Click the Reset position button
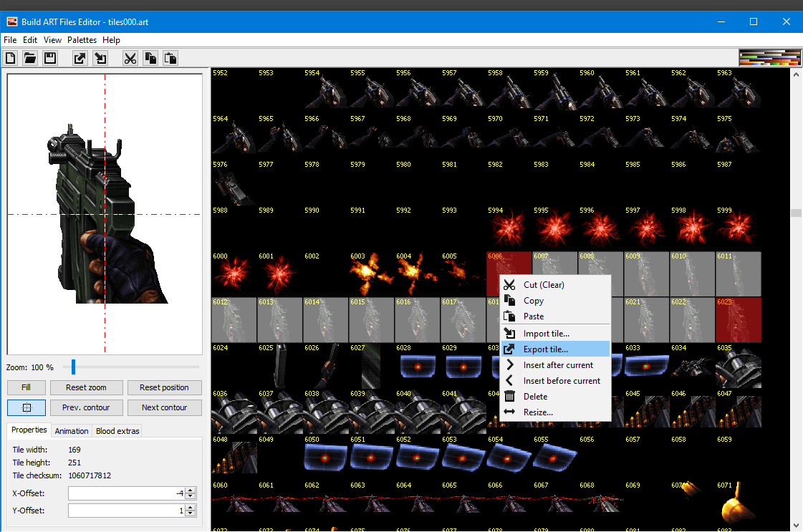Screen dimensions: 803x532 pos(164,387)
